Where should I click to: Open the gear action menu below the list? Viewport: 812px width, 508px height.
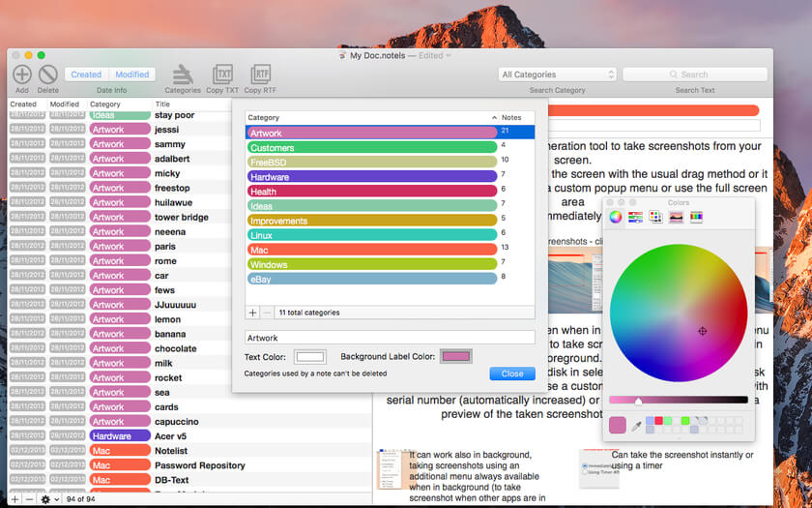click(x=45, y=499)
